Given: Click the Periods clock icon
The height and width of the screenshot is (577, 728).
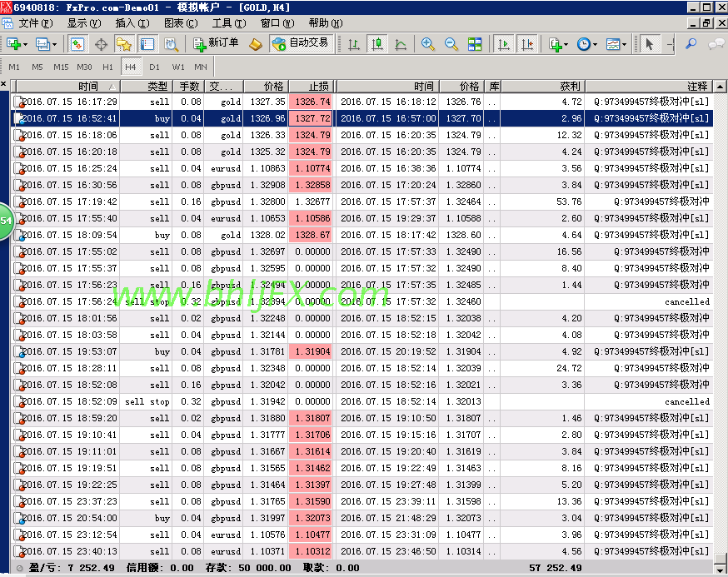Looking at the screenshot, I should 584,44.
